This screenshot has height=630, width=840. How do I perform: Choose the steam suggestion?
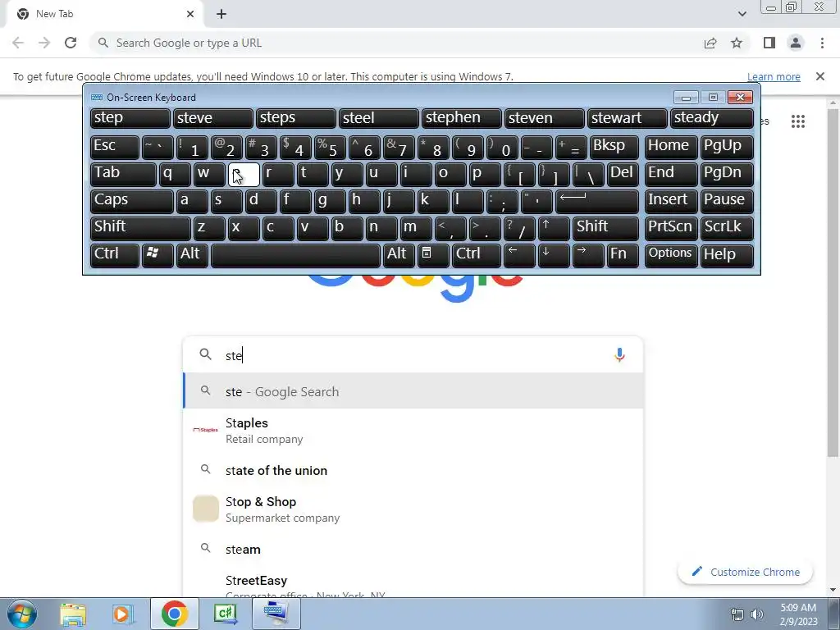click(x=413, y=549)
